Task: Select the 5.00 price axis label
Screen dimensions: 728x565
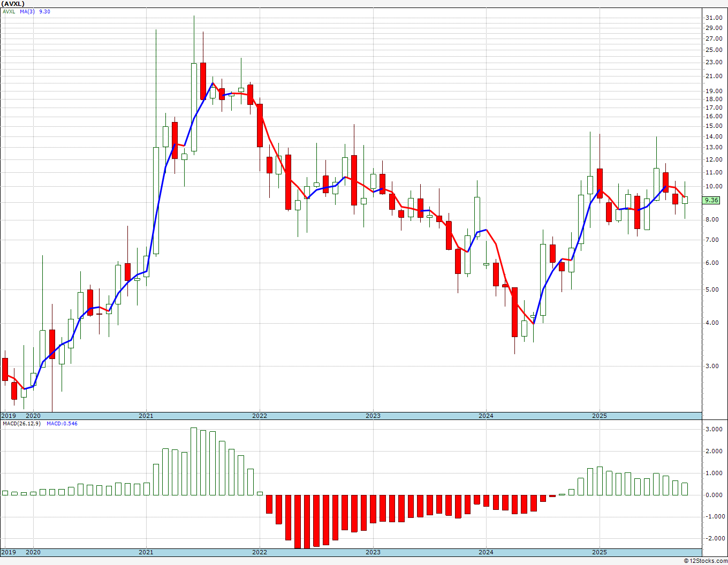Action: click(x=712, y=289)
